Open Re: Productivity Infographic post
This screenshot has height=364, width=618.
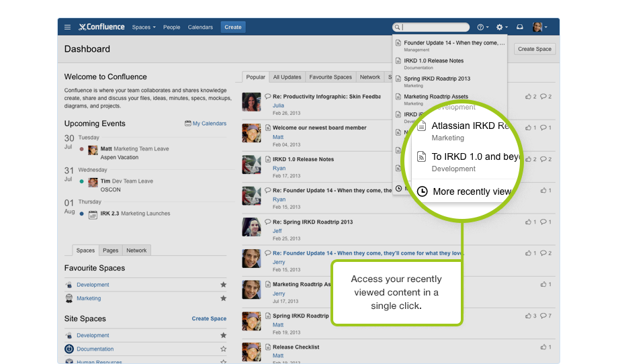pyautogui.click(x=326, y=97)
